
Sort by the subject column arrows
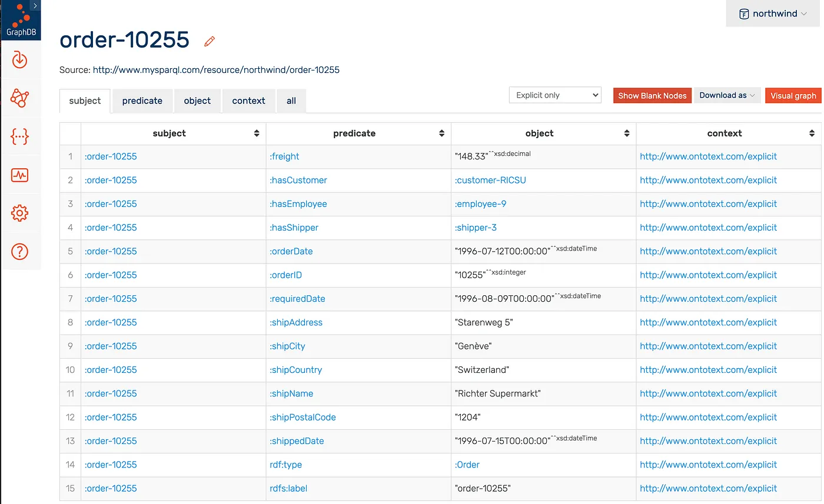coord(257,133)
